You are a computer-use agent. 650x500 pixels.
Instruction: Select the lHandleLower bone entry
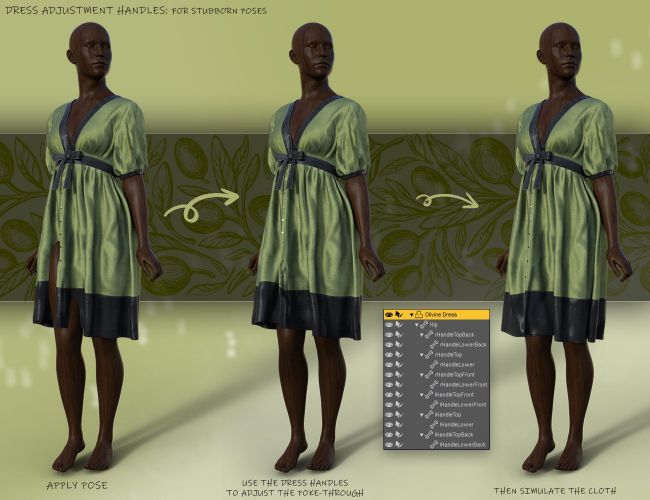458,424
